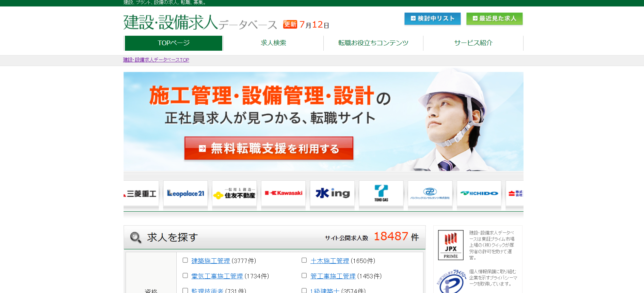Image resolution: width=644 pixels, height=293 pixels.
Task: Select the 管工事施工管理 checkbox
Action: (x=304, y=276)
